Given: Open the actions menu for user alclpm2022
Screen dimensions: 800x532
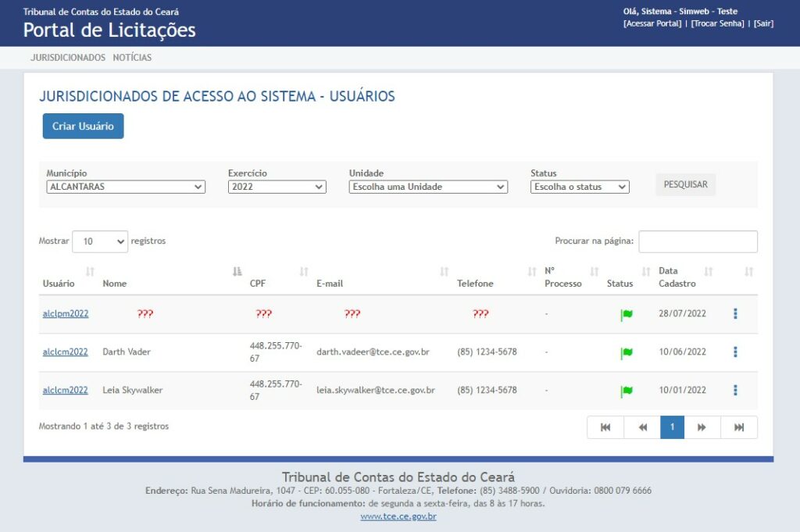Looking at the screenshot, I should pos(735,314).
